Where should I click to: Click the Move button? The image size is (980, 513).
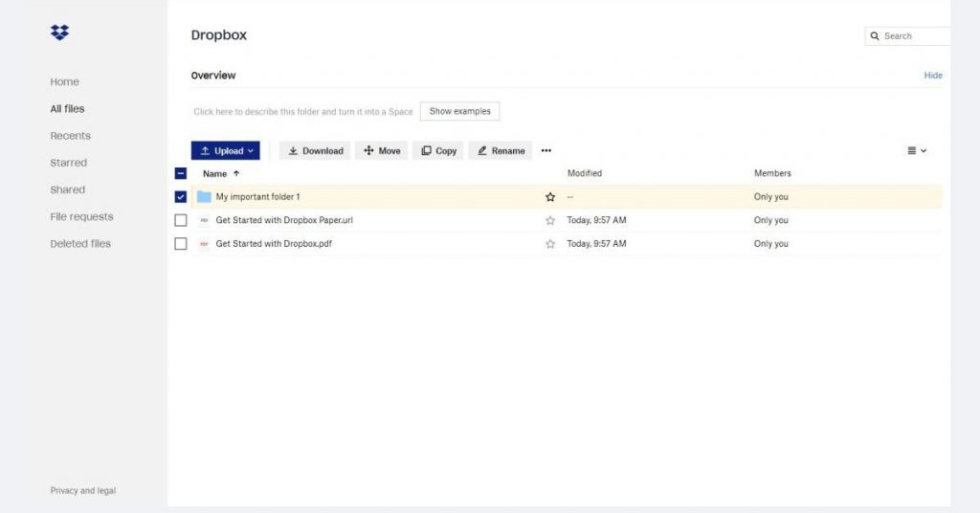coord(381,150)
